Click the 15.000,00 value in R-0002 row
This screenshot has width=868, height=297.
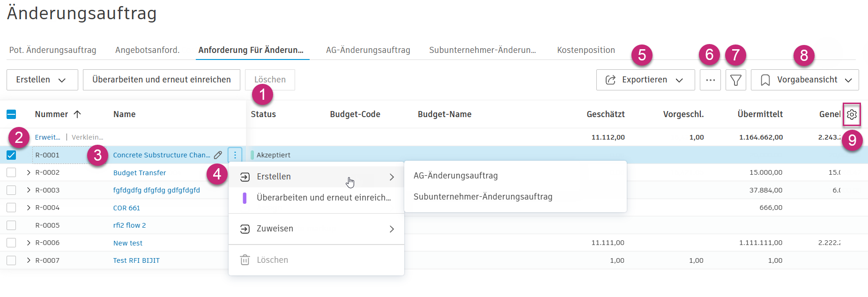pos(766,172)
